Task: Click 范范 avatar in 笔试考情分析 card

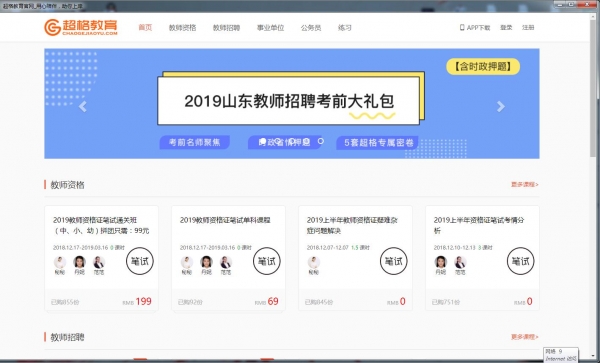Action: coord(460,262)
